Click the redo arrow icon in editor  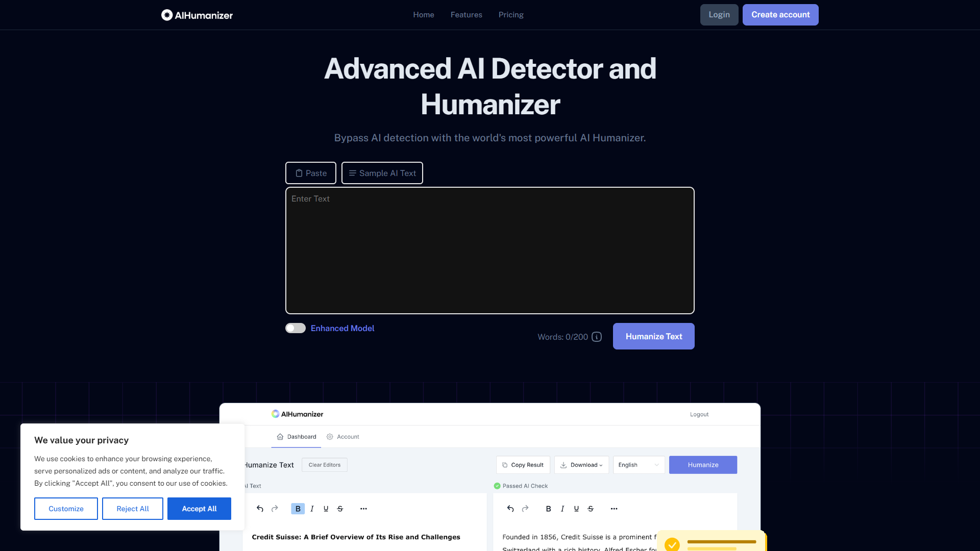click(275, 509)
